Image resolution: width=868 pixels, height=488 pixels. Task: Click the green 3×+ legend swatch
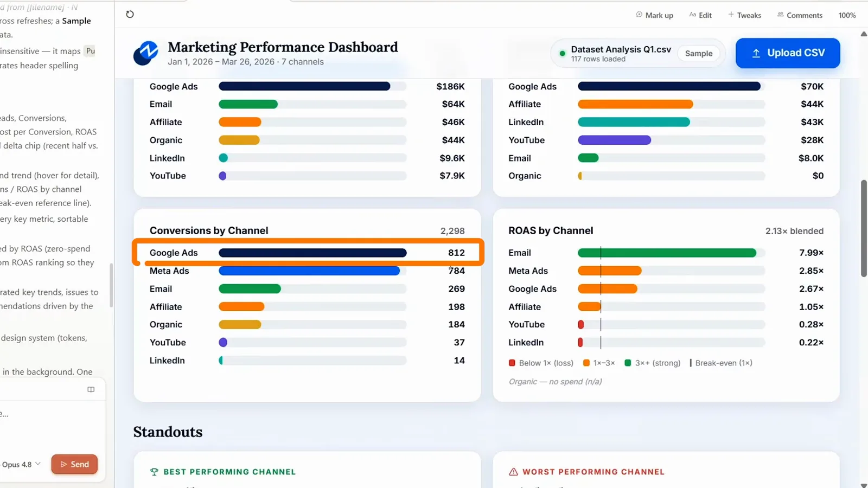(x=628, y=363)
